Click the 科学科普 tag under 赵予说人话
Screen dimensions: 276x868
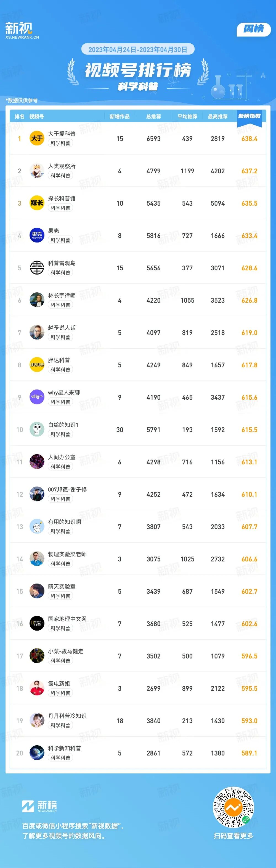pos(60,337)
